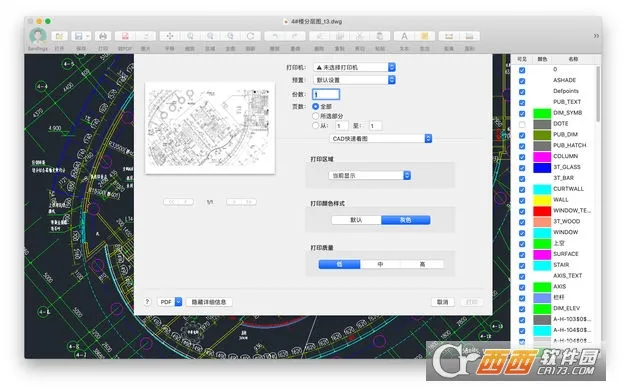Open the CAD快速看图 options dropdown
Screen dimensions: 626x391
[x=381, y=139]
